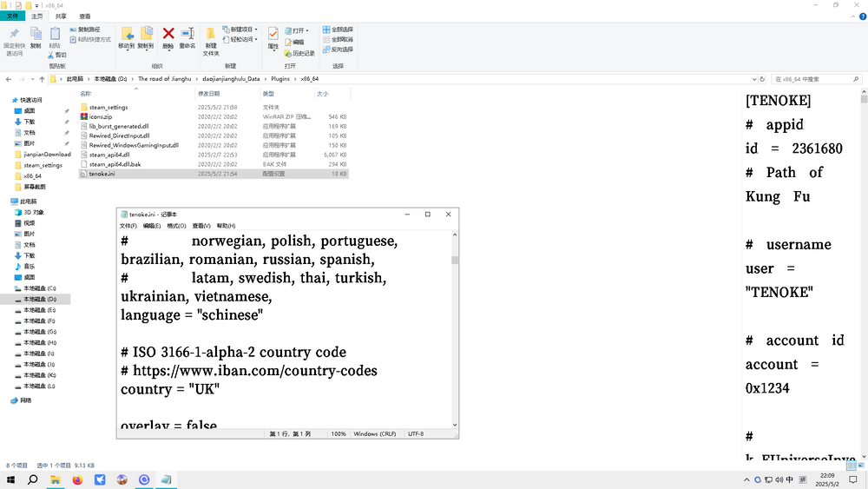Viewport: 868px width, 489px height.
Task: Click the back navigation arrow
Action: coord(9,79)
